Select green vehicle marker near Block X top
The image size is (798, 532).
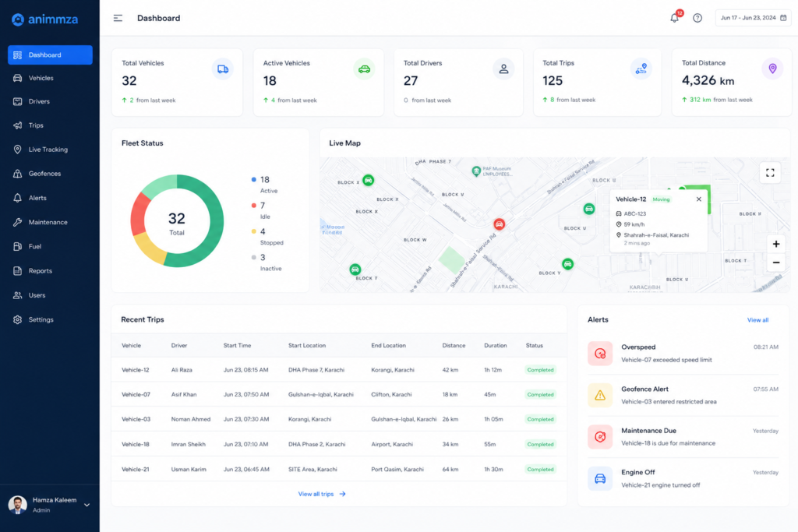[368, 180]
